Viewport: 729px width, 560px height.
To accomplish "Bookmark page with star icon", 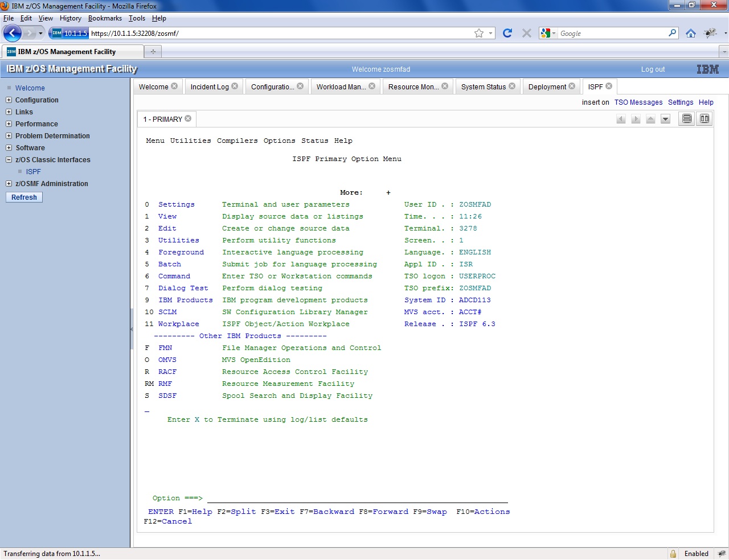I will (479, 33).
